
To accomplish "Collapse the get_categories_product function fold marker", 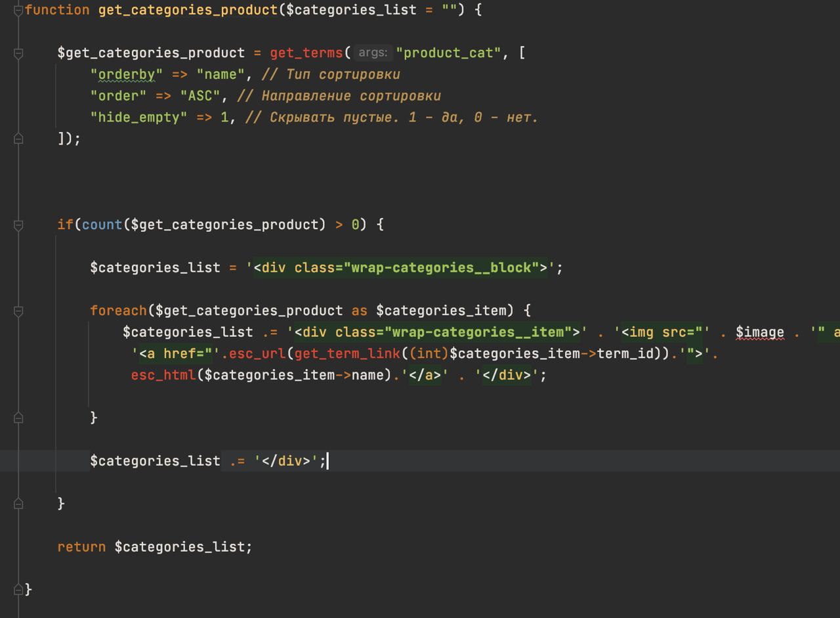I will pyautogui.click(x=18, y=10).
